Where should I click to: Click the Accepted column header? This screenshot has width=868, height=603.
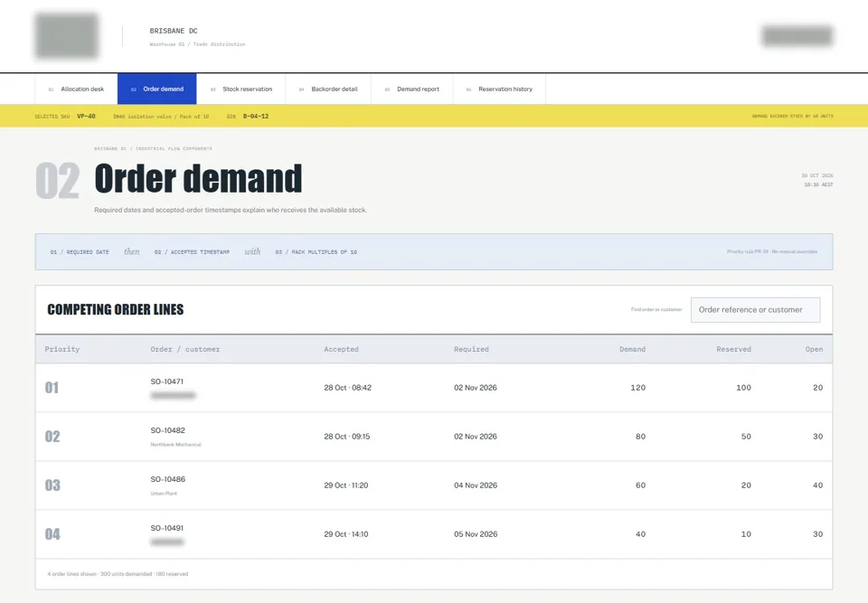click(x=341, y=349)
